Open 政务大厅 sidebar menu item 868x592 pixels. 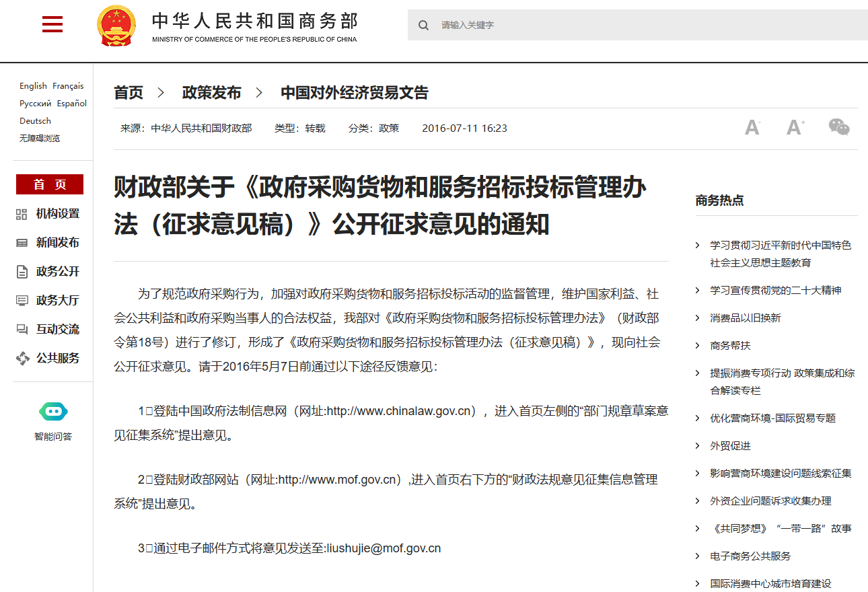57,301
